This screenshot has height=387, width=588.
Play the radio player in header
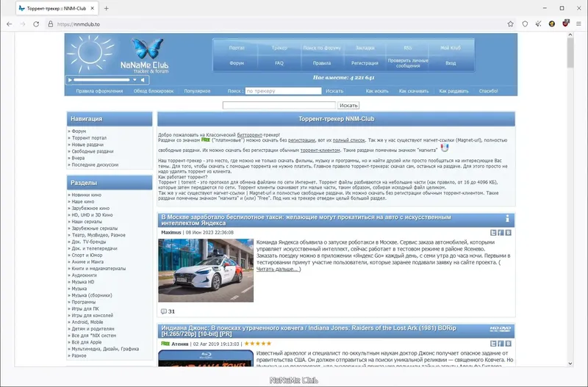[x=70, y=80]
